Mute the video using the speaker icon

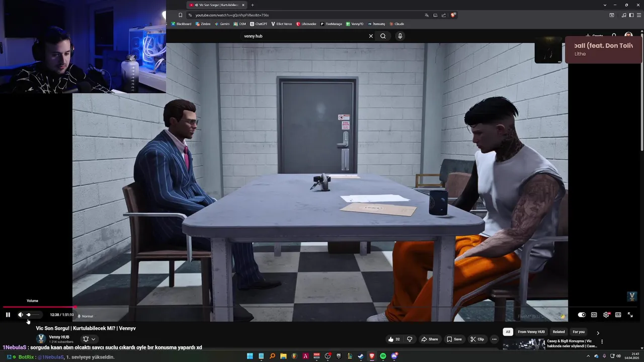(21, 315)
